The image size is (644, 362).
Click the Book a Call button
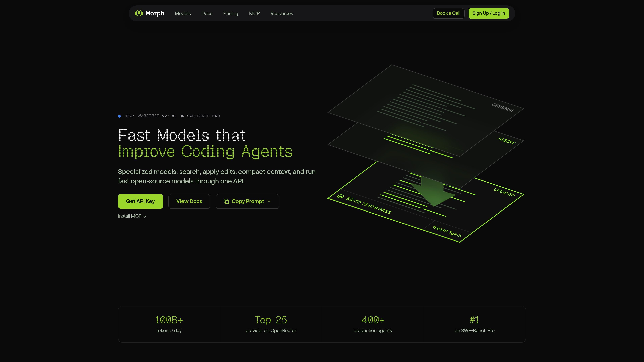[448, 13]
